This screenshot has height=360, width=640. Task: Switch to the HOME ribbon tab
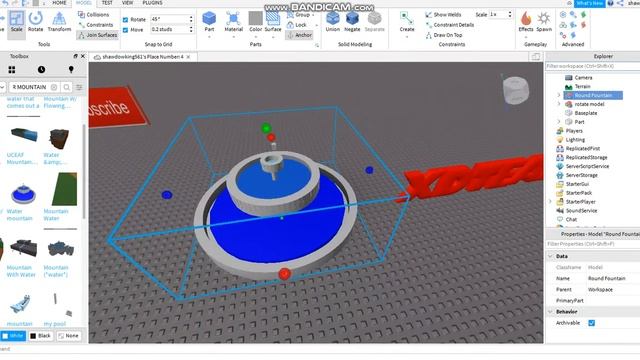(x=59, y=3)
